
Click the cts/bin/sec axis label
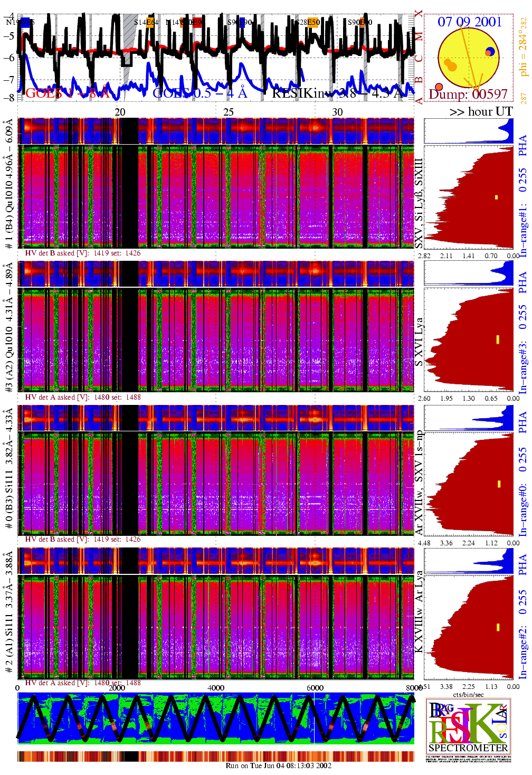pos(468,694)
